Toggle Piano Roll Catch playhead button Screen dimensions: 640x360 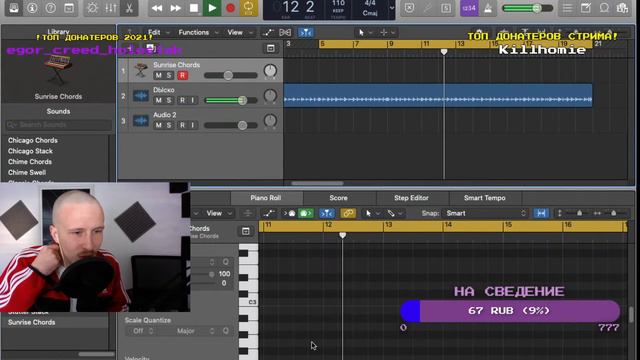(x=327, y=213)
